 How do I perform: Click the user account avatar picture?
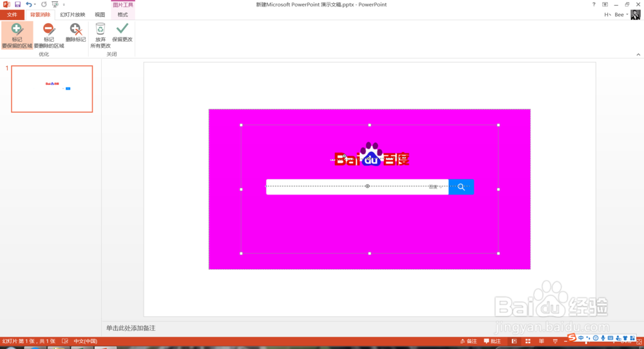pos(636,15)
